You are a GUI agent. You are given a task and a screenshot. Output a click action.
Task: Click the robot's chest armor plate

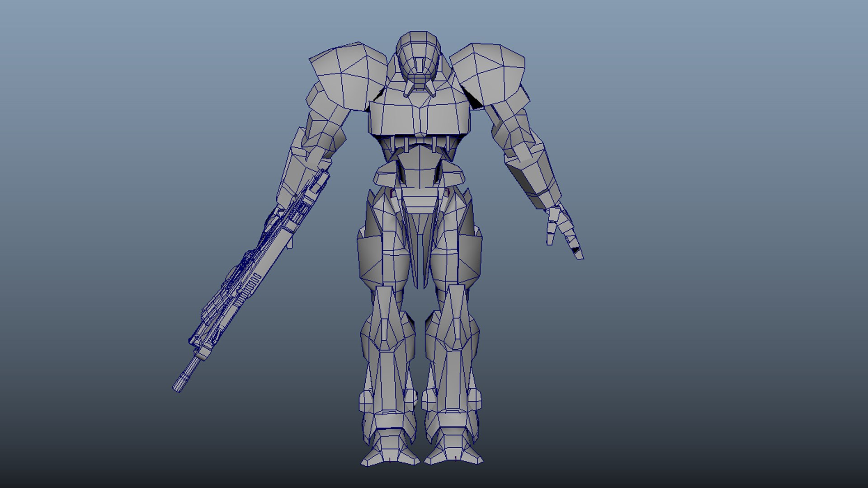point(420,113)
